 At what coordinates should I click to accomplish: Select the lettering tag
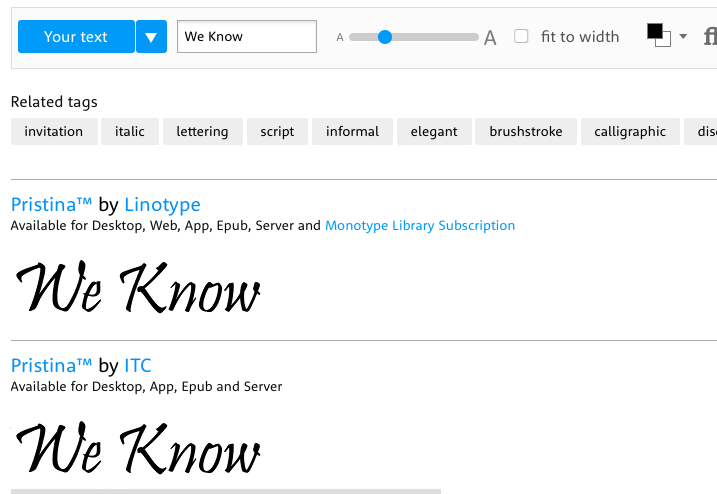[203, 132]
